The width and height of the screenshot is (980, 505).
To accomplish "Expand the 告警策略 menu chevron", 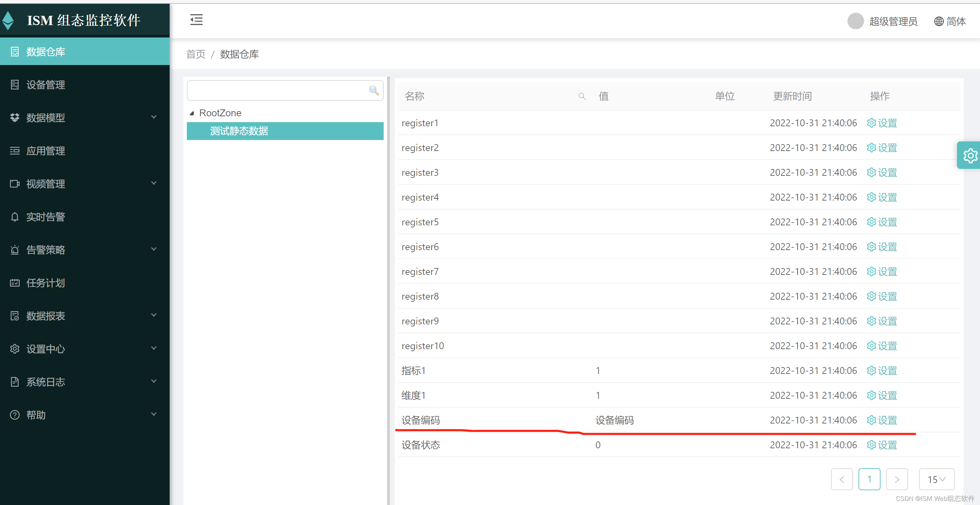I will coord(154,249).
